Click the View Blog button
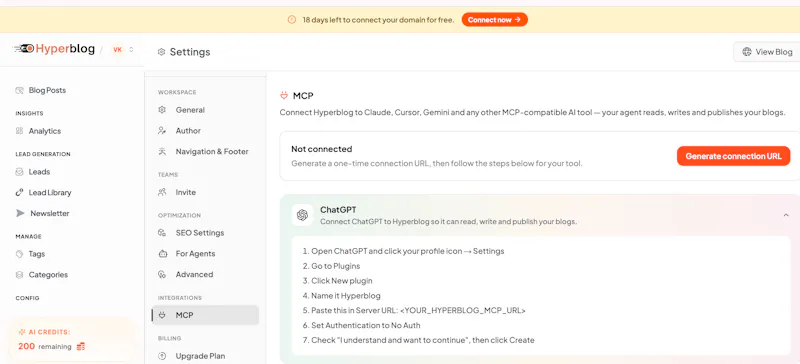This screenshot has width=800, height=364. pyautogui.click(x=766, y=52)
